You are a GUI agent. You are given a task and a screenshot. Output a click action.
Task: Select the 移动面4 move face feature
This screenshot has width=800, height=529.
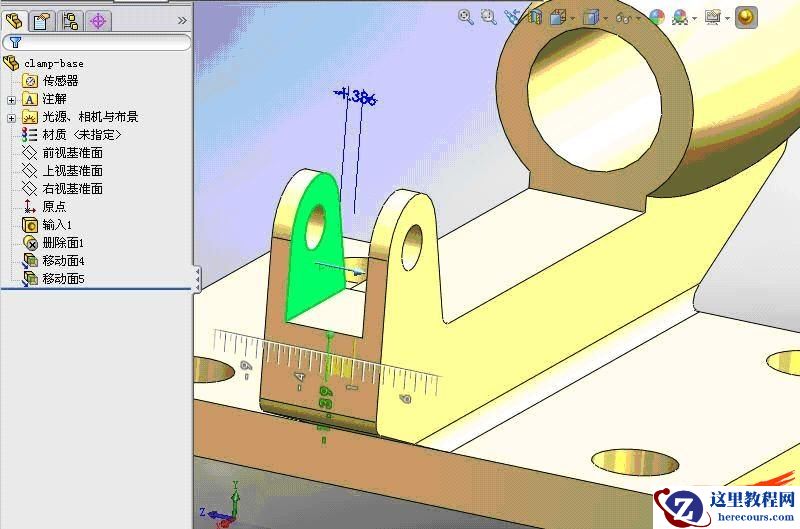63,261
